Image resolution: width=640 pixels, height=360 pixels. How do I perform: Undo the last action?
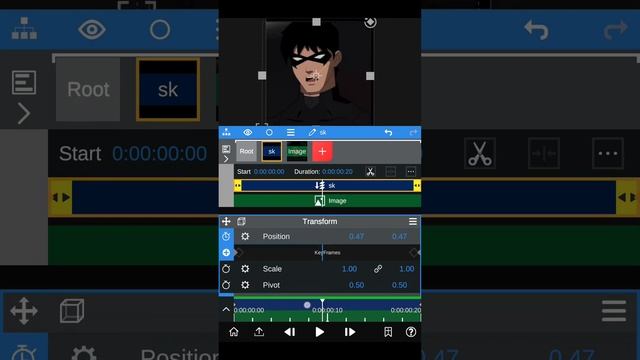[388, 132]
